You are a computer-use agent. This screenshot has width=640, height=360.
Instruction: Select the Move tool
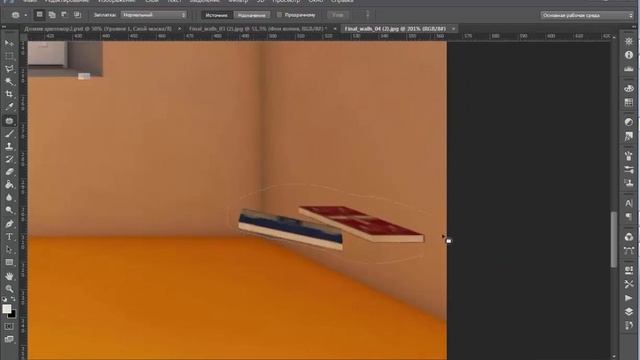click(9, 43)
